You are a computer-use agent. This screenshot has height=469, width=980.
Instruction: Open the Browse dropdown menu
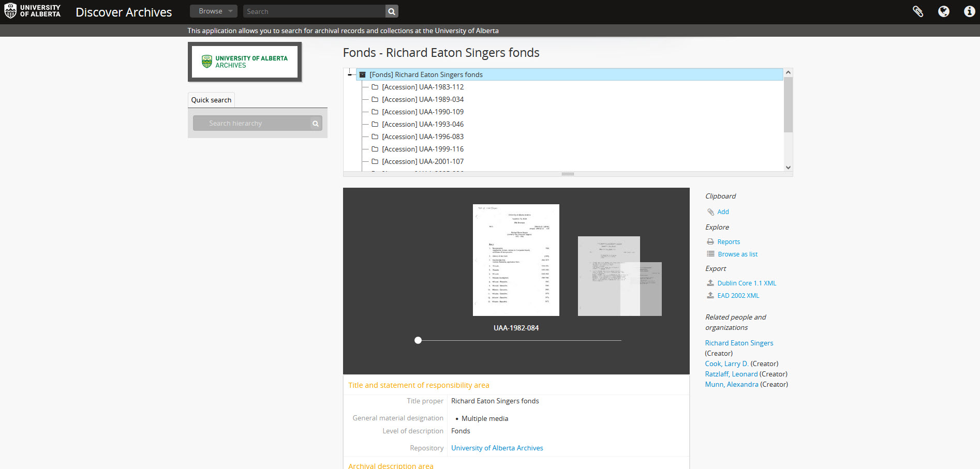coord(213,11)
